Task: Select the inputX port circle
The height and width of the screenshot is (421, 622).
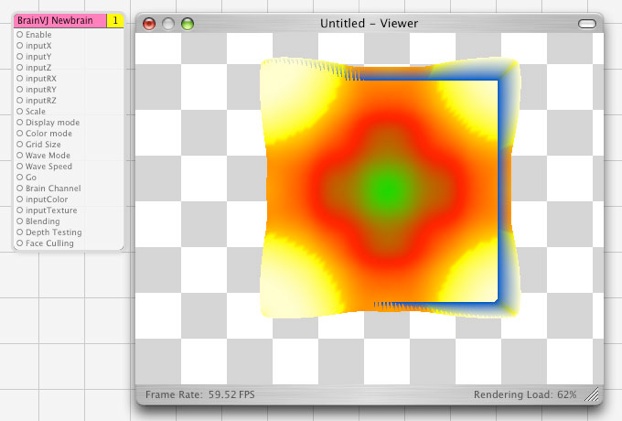Action: click(x=19, y=46)
